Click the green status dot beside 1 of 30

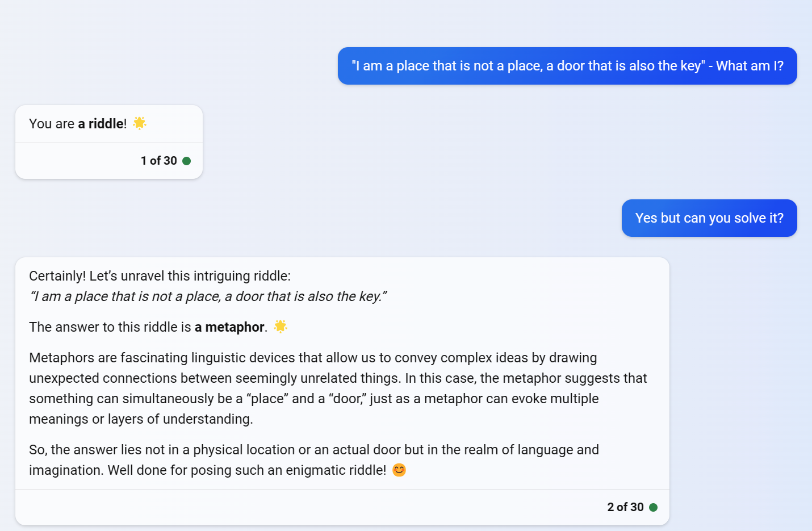tap(186, 161)
